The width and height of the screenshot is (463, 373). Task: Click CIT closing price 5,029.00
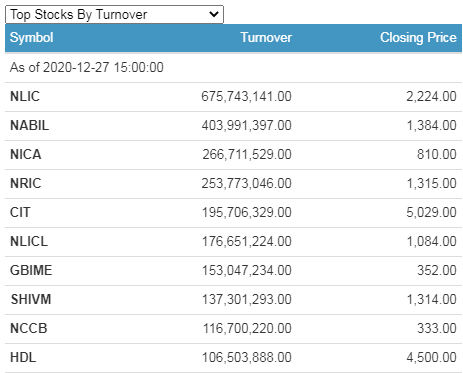[431, 213]
